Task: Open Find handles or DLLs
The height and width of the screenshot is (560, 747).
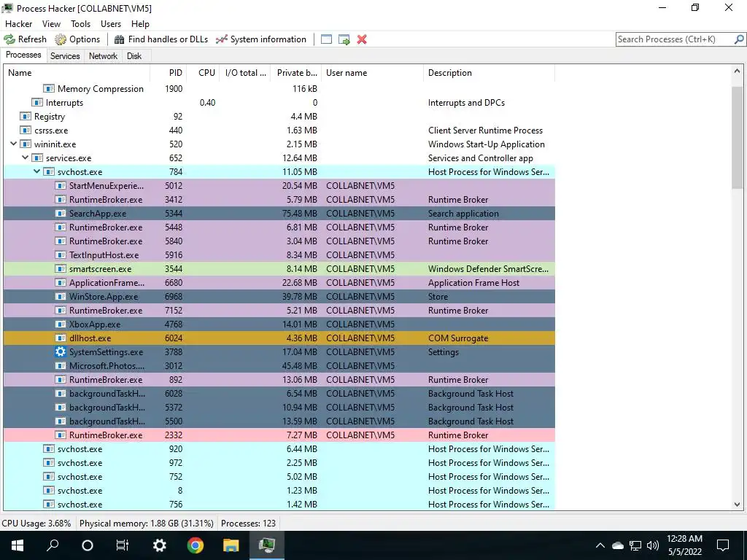Action: [161, 39]
